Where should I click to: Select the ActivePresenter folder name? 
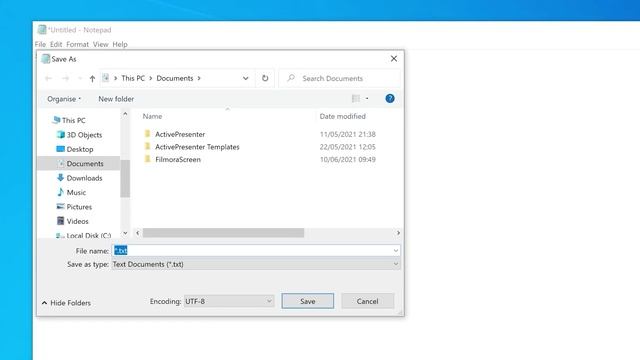click(180, 134)
